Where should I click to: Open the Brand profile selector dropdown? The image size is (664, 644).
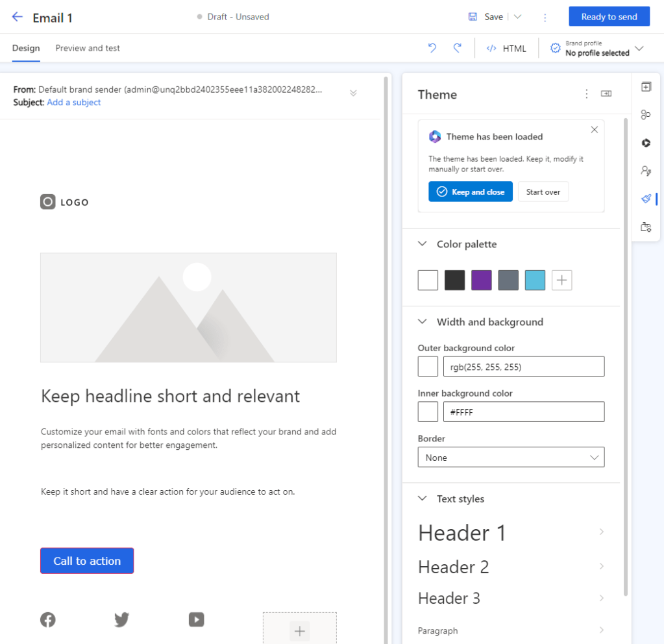coord(639,47)
